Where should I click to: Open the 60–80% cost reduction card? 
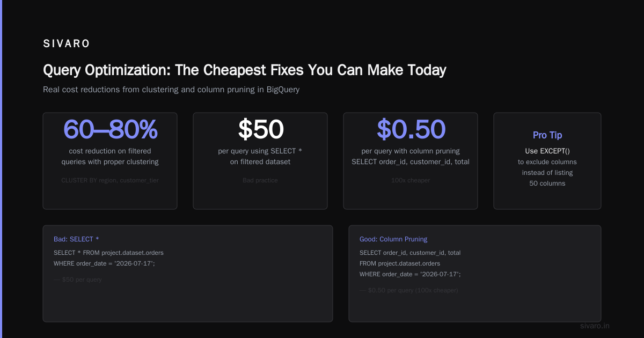(110, 161)
